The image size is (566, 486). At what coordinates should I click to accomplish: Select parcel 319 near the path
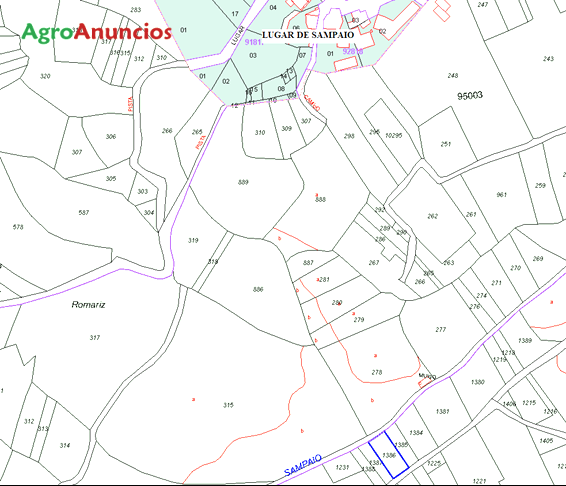pyautogui.click(x=193, y=240)
